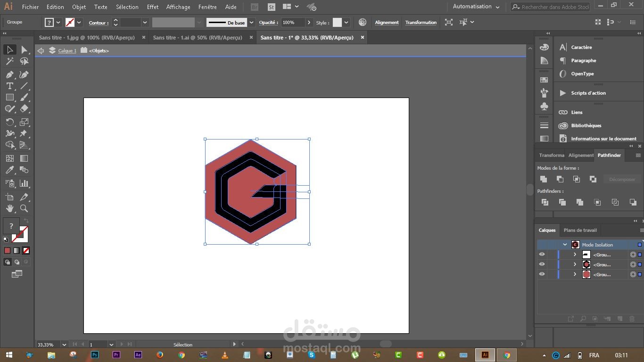644x362 pixels.
Task: Select the Column Graph tool
Action: (24, 183)
